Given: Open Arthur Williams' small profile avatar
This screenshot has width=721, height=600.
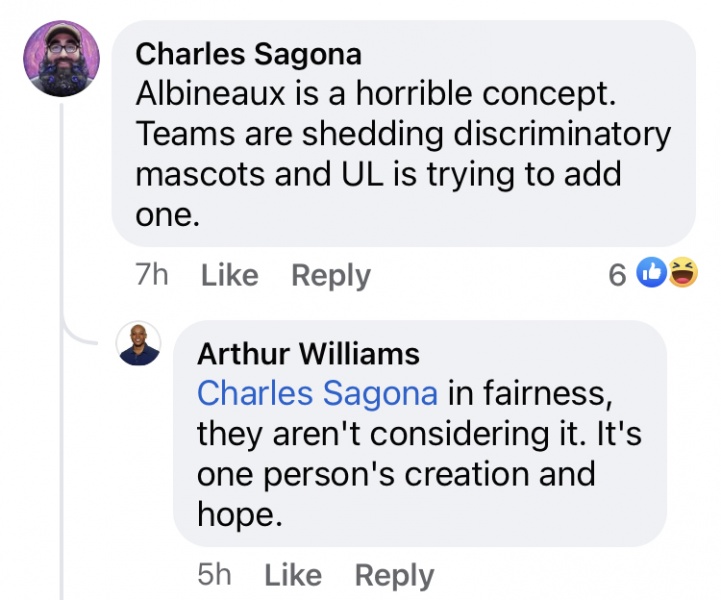Looking at the screenshot, I should click(138, 344).
